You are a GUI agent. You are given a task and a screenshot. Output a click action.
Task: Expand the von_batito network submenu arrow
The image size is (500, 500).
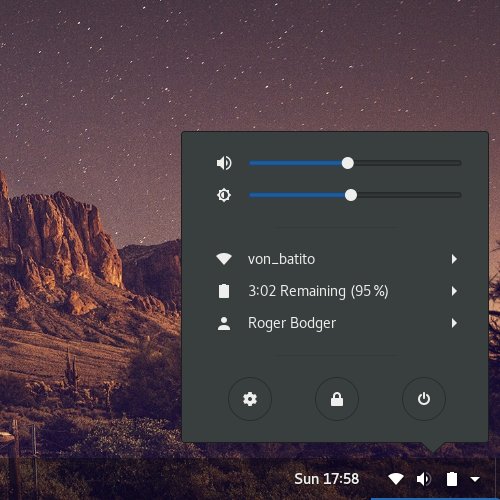(x=454, y=259)
